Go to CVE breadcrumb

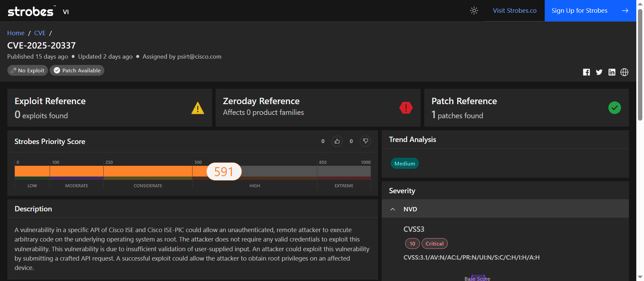(40, 33)
